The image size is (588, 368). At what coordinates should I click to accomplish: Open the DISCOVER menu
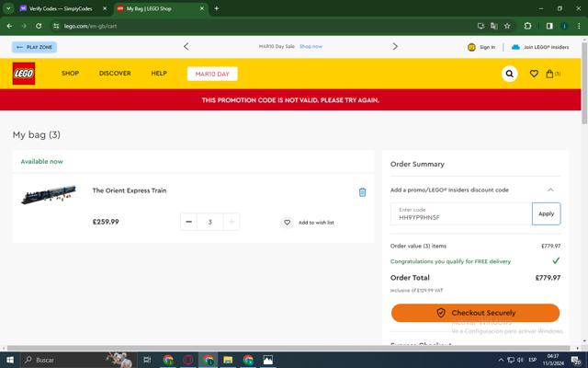(115, 74)
